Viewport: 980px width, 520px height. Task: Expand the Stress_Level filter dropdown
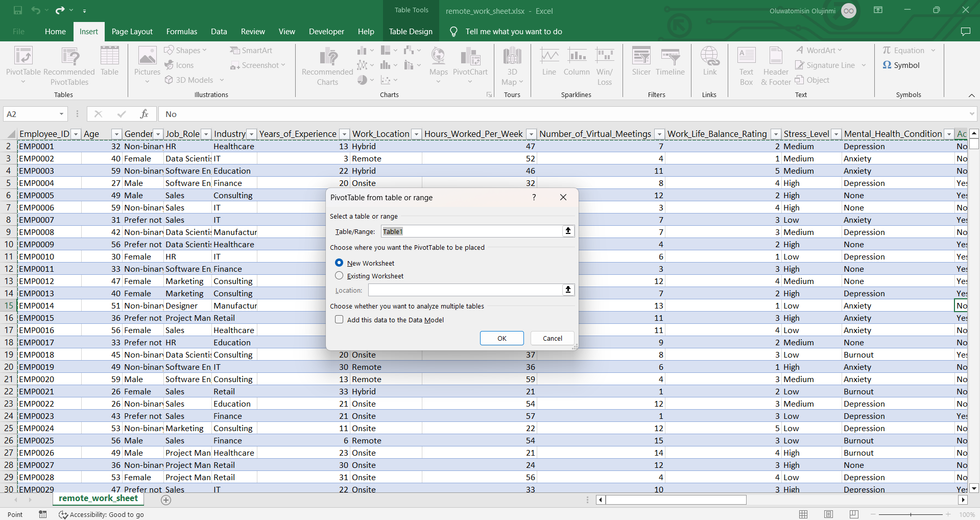836,134
